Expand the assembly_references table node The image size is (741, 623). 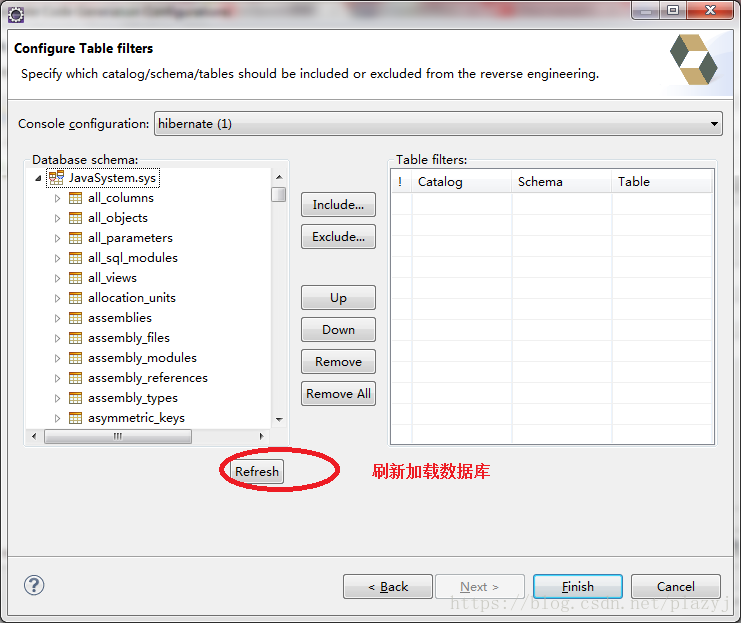(x=58, y=379)
